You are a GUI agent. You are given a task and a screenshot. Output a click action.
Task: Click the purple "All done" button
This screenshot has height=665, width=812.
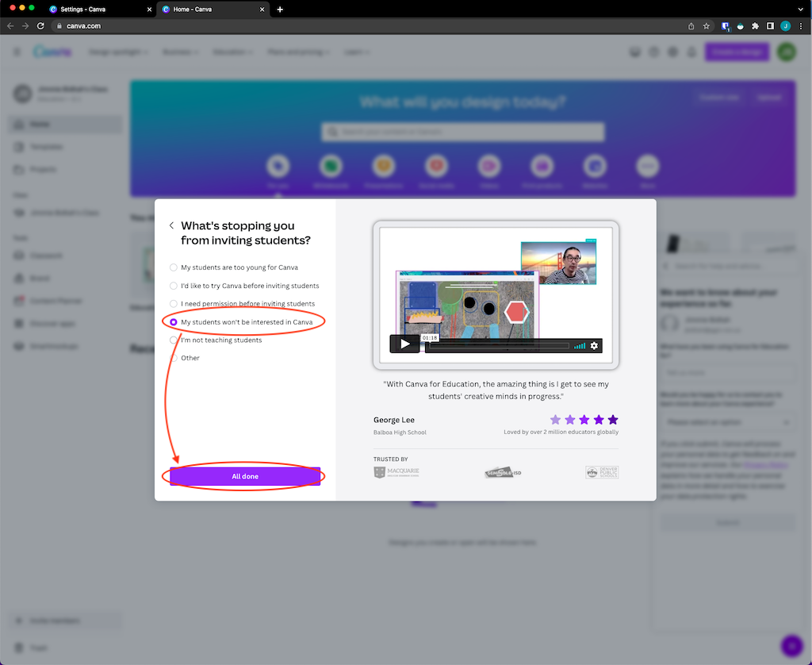[x=245, y=476]
